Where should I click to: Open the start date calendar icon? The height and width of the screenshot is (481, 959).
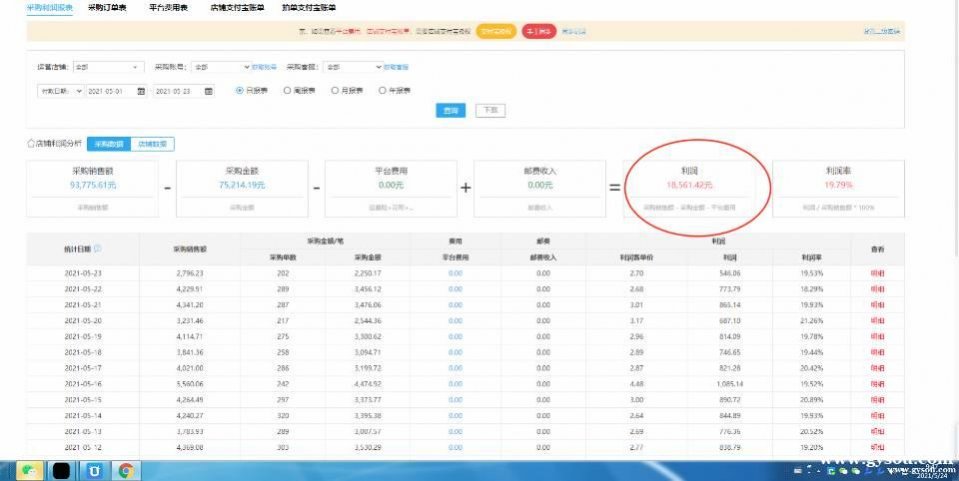pos(141,91)
